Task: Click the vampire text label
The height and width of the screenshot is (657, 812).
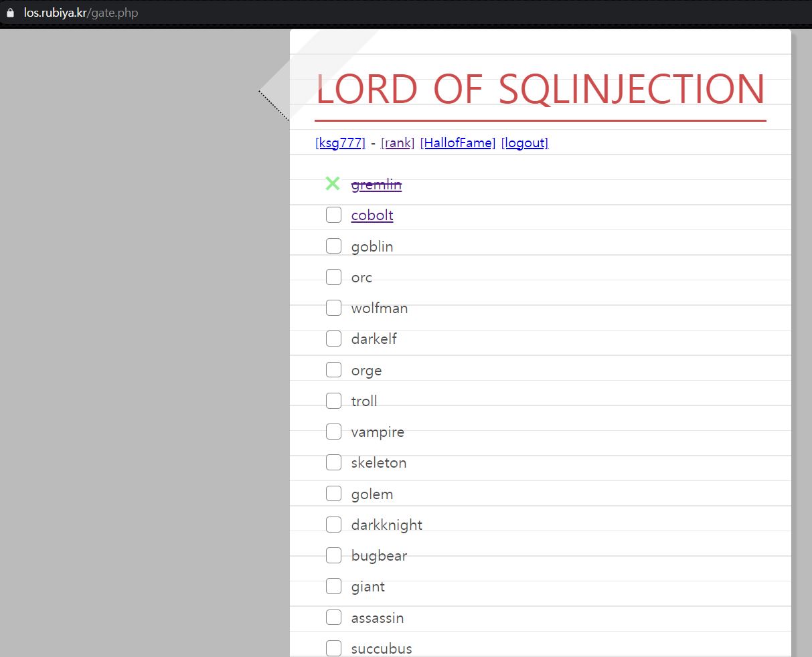Action: (378, 433)
